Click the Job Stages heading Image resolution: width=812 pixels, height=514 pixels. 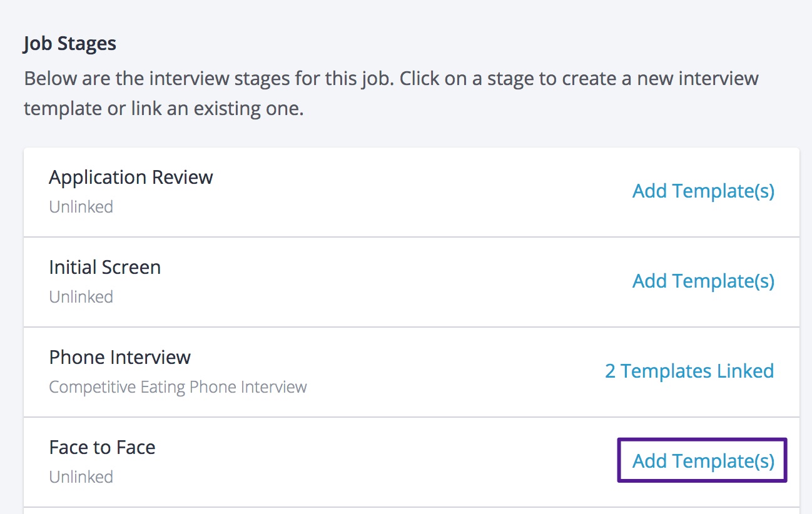click(x=70, y=44)
